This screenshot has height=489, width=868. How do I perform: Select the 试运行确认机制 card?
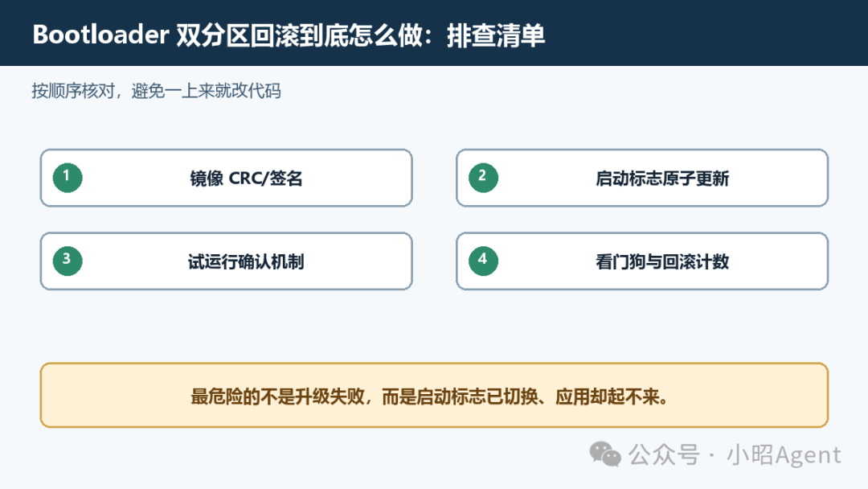pos(227,261)
